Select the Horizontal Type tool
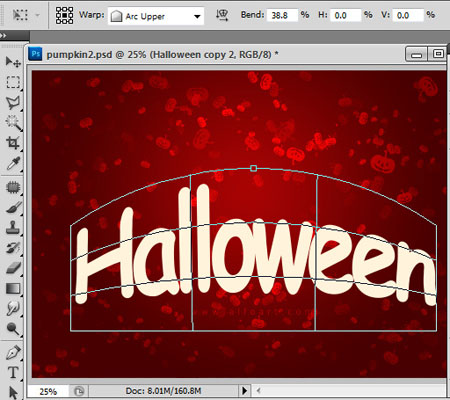This screenshot has width=450, height=400. pyautogui.click(x=13, y=372)
